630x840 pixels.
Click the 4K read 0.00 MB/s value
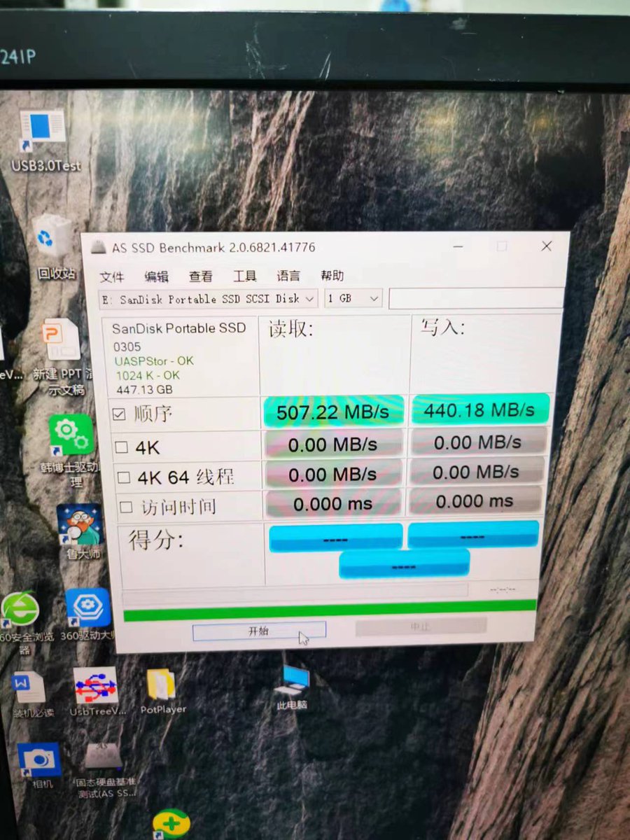pyautogui.click(x=333, y=444)
